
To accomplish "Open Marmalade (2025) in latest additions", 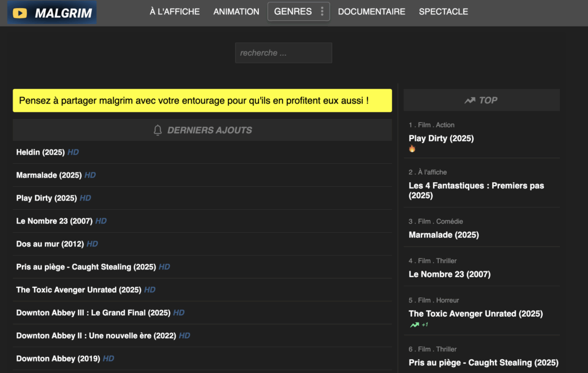I will coord(49,175).
